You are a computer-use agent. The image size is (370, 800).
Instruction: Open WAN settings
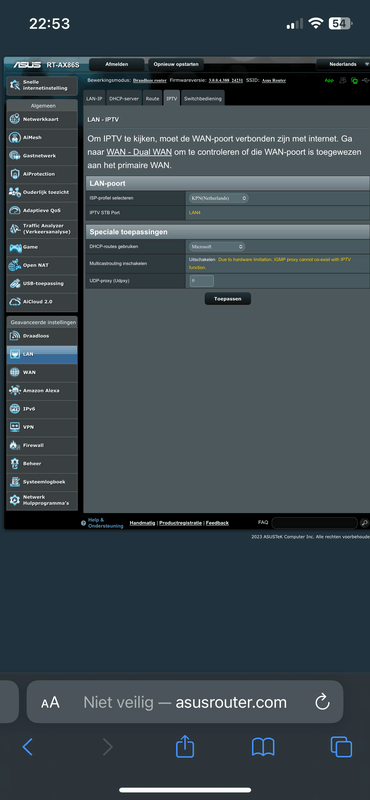42,372
